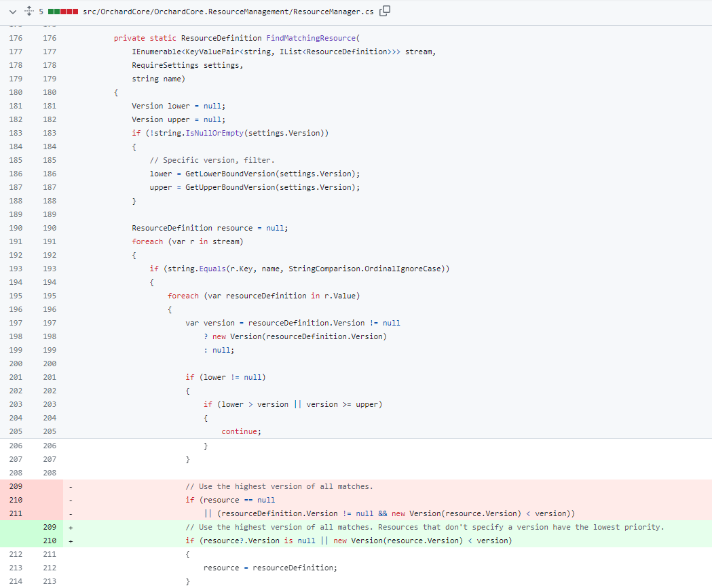Click the removed comment 'Use the highest version of all matches.'
The height and width of the screenshot is (588, 712).
(x=279, y=487)
